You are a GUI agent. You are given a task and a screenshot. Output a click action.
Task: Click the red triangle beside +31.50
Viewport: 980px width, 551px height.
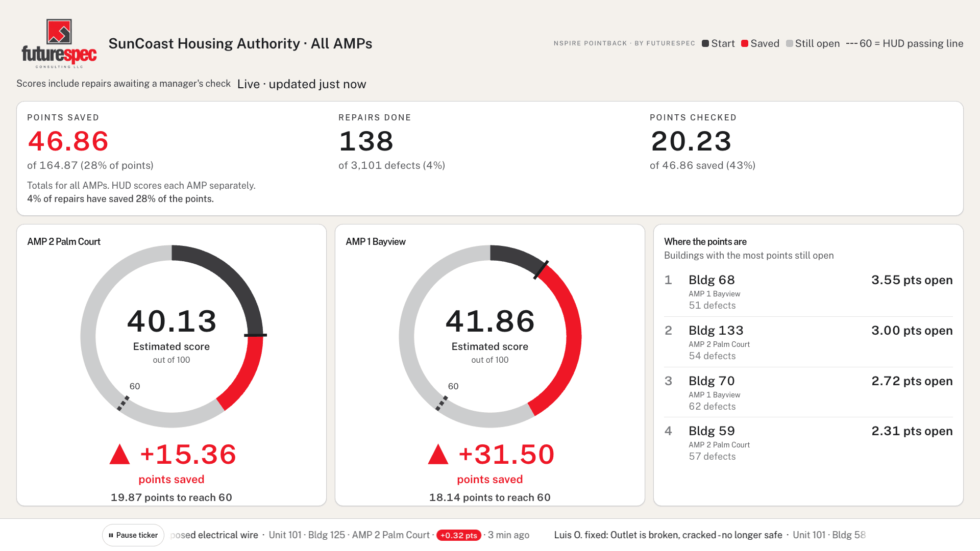[x=438, y=454]
